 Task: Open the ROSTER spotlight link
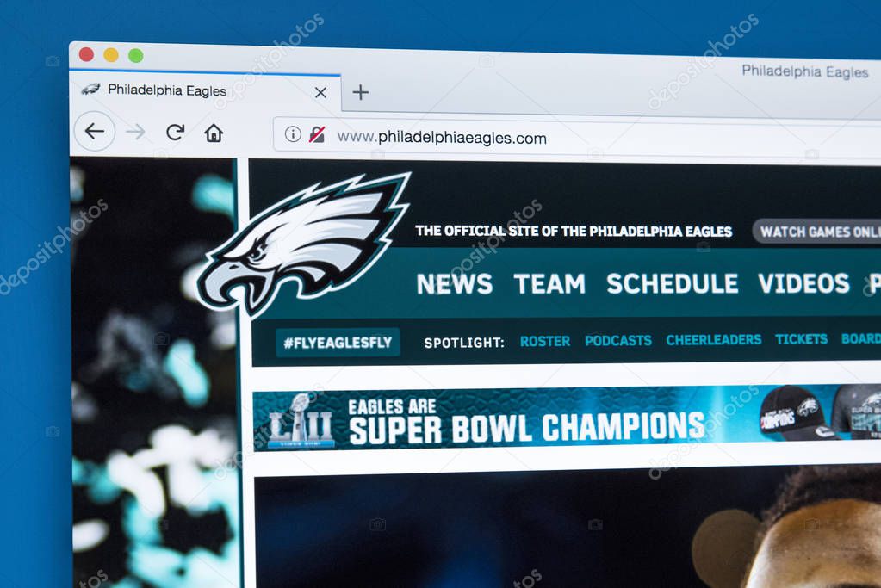pos(545,342)
